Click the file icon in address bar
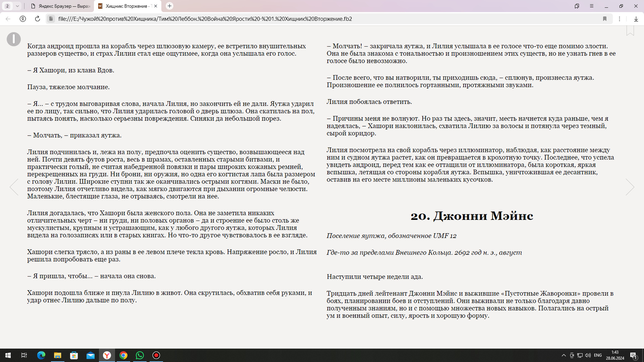Image resolution: width=644 pixels, height=362 pixels. click(x=51, y=19)
